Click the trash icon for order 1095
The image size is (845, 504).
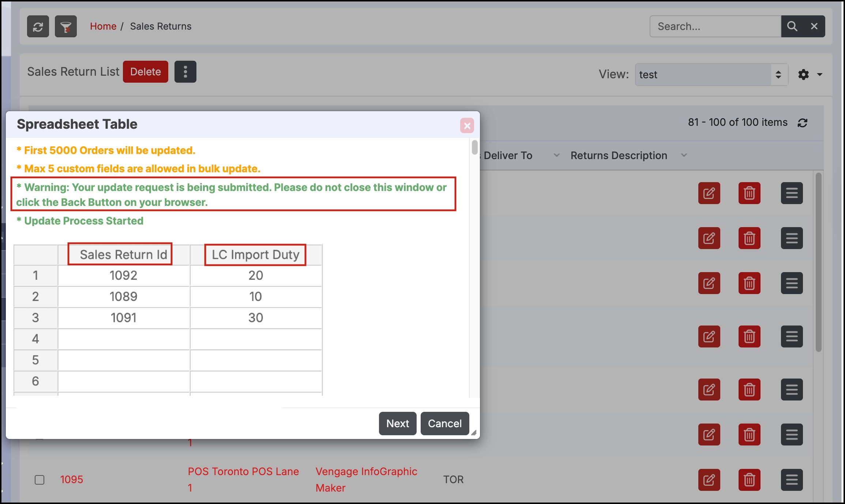749,479
